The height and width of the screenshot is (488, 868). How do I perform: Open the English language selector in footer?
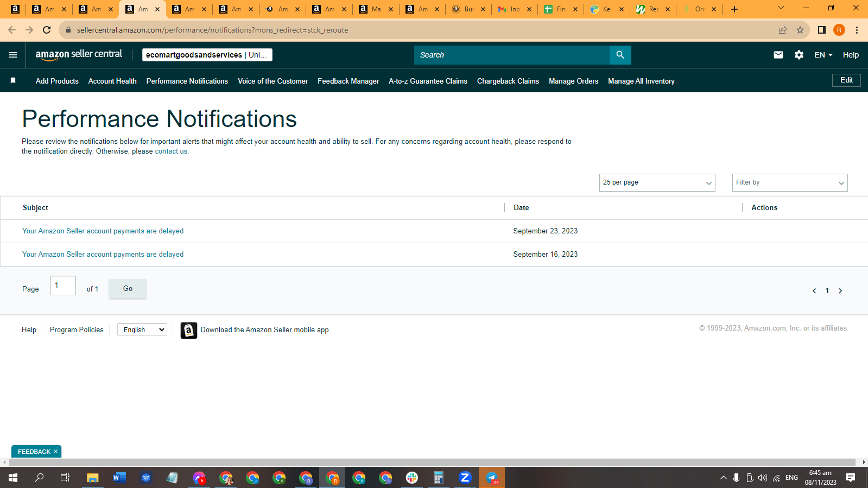142,329
